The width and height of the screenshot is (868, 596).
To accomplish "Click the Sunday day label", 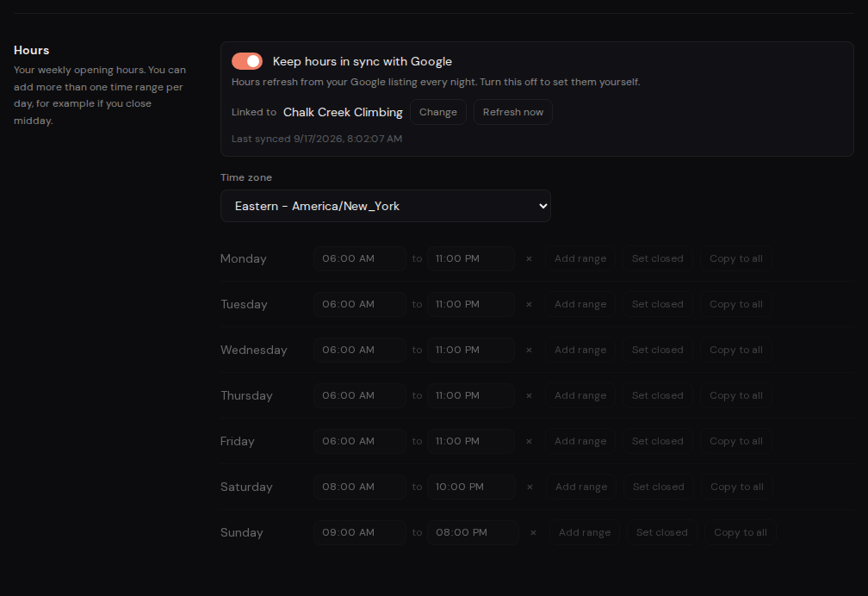I will [241, 532].
